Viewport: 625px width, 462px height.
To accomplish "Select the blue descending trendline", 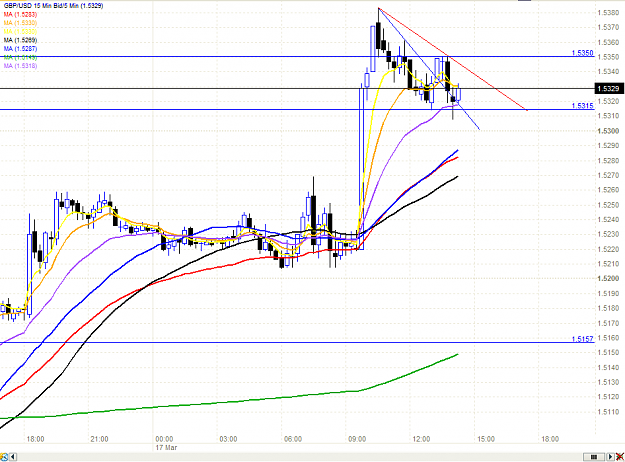I will point(429,69).
